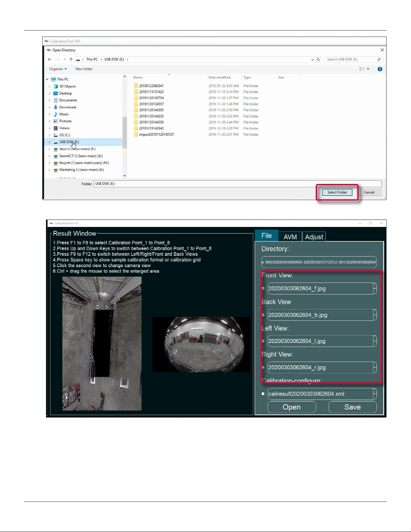
Task: Select the folder 20100122060341
Action: [151, 86]
